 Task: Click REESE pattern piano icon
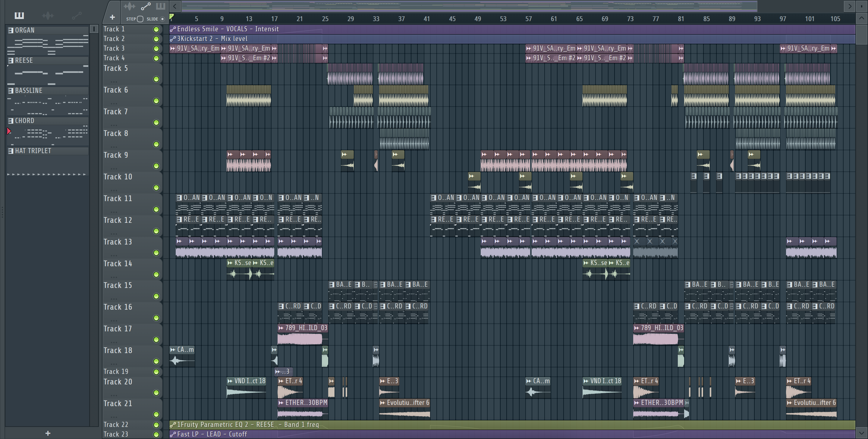[11, 60]
